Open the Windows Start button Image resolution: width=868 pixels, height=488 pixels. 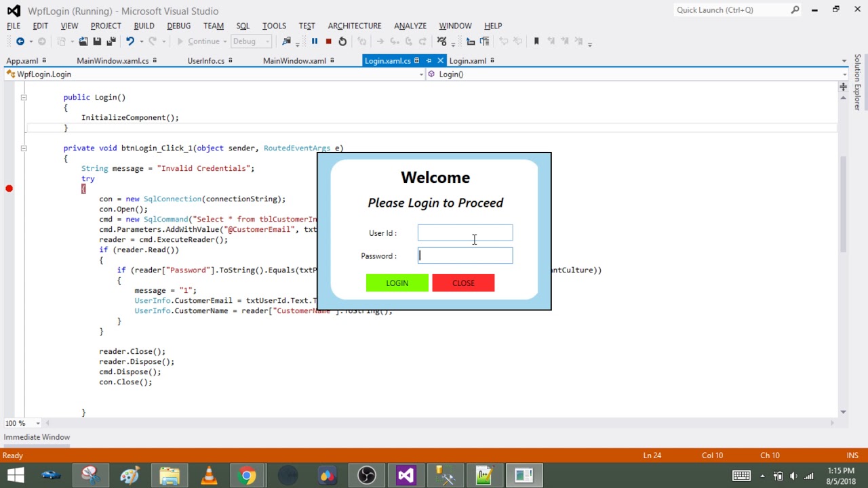click(16, 475)
